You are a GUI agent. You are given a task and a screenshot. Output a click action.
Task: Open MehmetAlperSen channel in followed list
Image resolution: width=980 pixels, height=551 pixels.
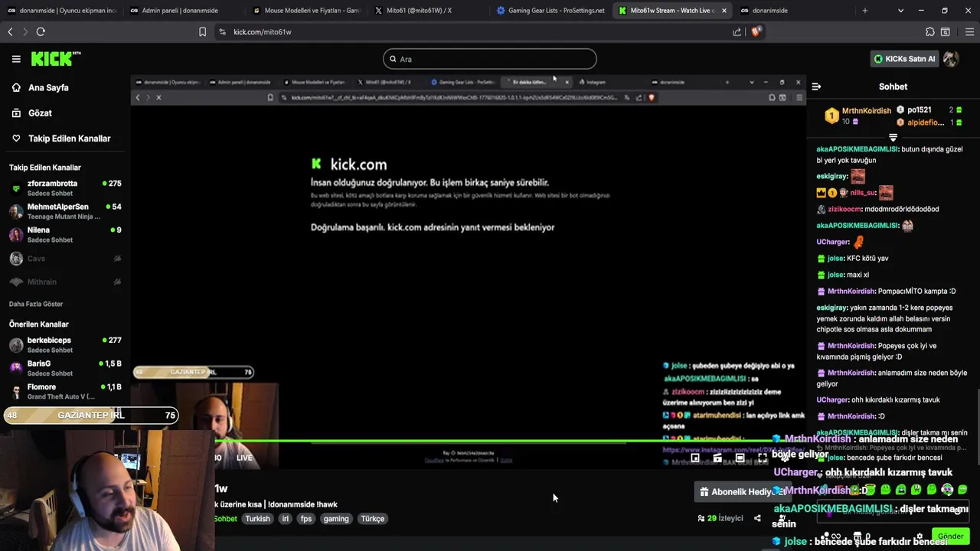point(65,211)
